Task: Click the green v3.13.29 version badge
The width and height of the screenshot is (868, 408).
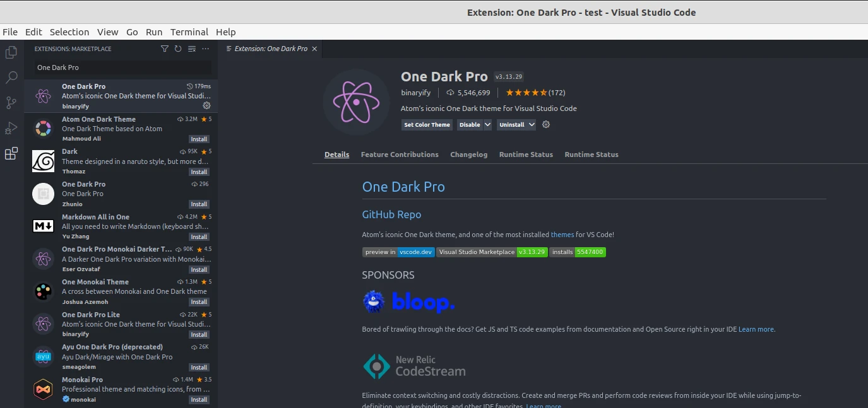Action: coord(532,252)
